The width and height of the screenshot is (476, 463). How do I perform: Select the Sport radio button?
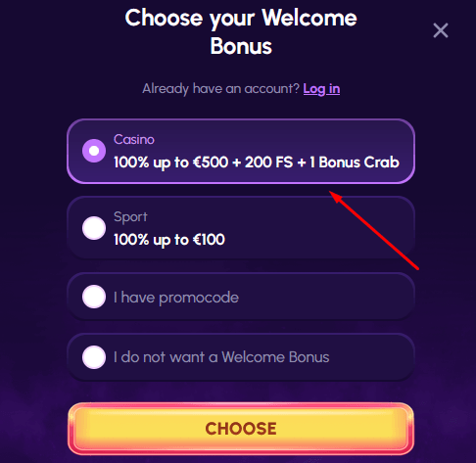(x=94, y=228)
